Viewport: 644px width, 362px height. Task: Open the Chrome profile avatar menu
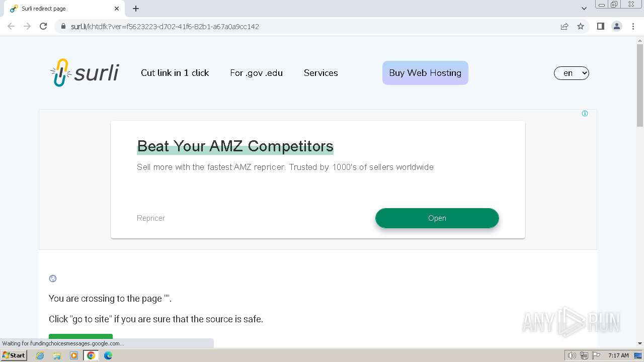[x=617, y=26]
